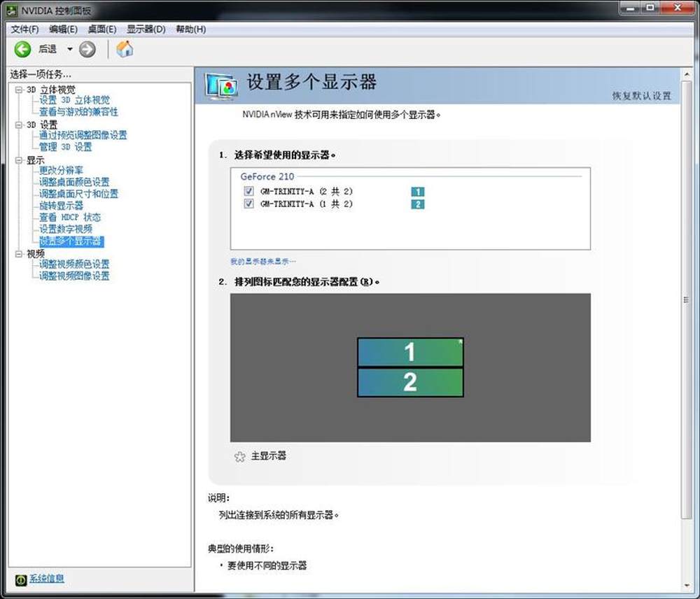The image size is (700, 599).
Task: Open 更改分辨率 task
Action: point(61,170)
